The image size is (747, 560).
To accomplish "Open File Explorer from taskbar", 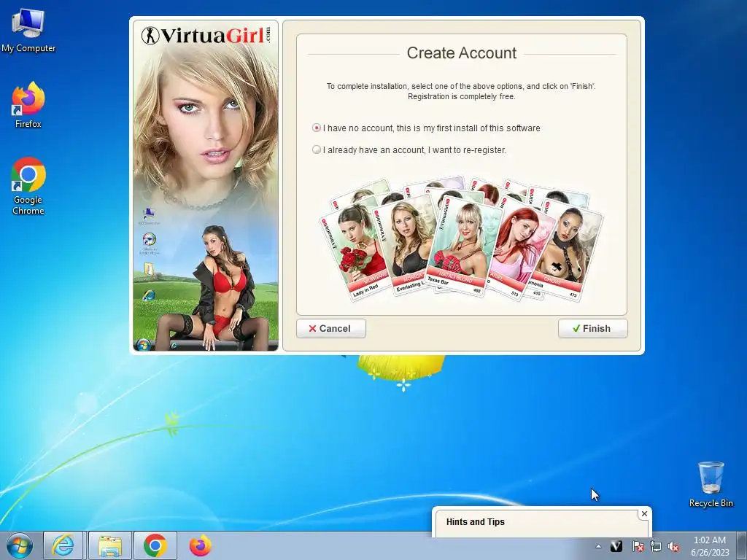I will [110, 545].
